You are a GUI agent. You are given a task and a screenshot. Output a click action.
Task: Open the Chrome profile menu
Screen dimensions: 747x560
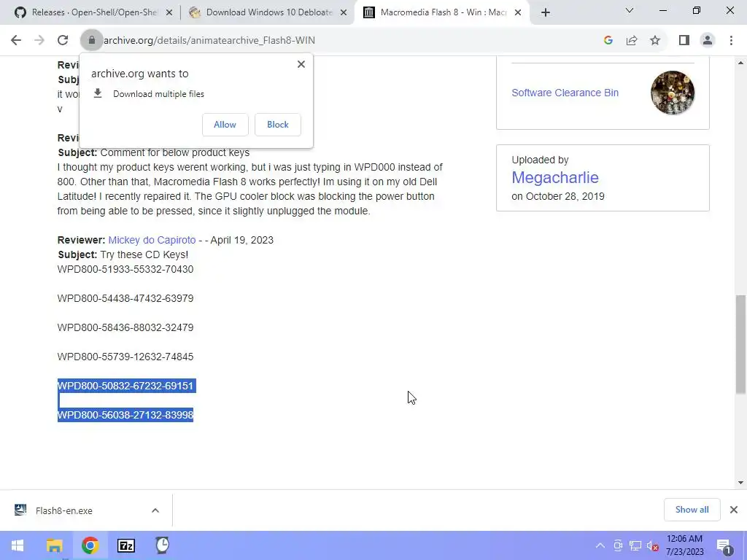pos(708,41)
